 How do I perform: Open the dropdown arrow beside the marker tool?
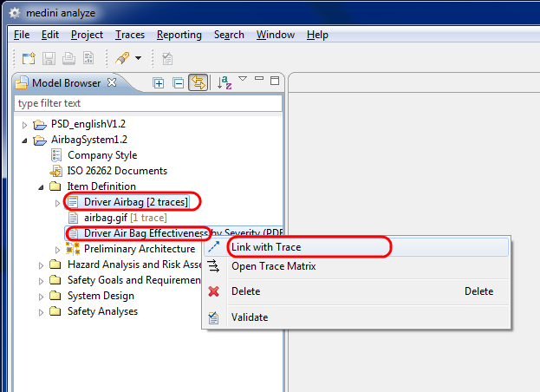(139, 58)
